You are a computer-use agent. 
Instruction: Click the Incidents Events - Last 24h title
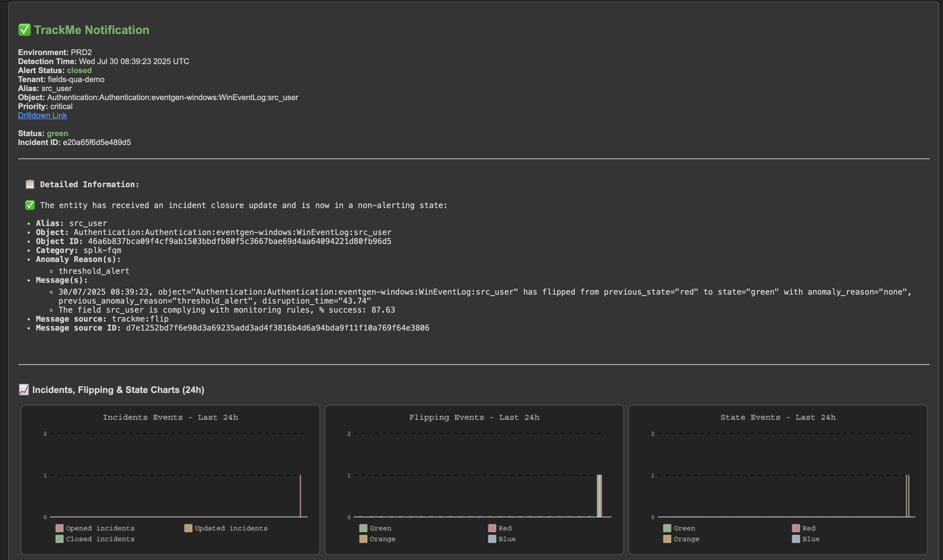[x=170, y=417]
